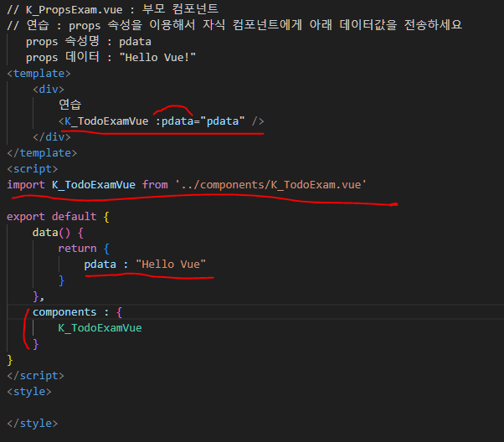Click the opening <style> tag
The width and height of the screenshot is (504, 442).
click(29, 392)
